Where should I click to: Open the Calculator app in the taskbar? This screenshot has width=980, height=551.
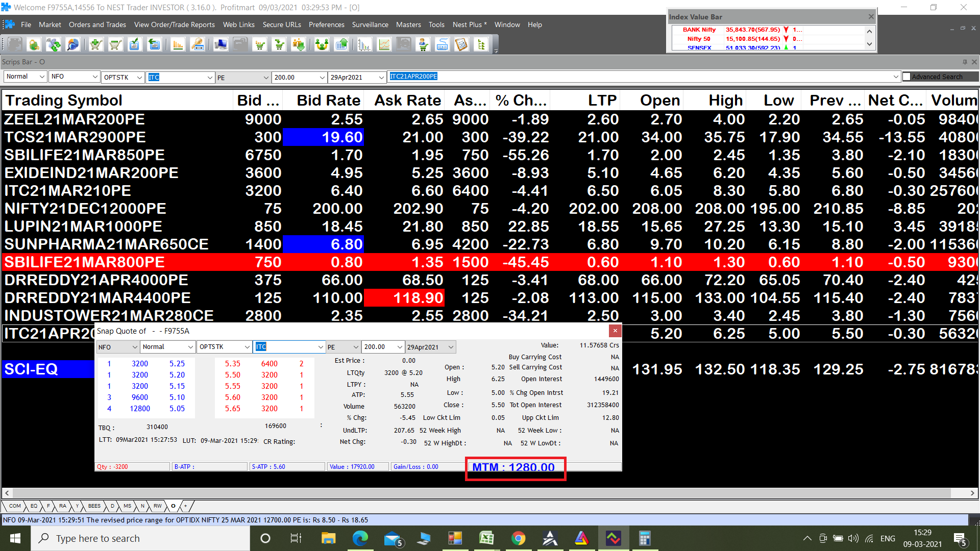645,538
